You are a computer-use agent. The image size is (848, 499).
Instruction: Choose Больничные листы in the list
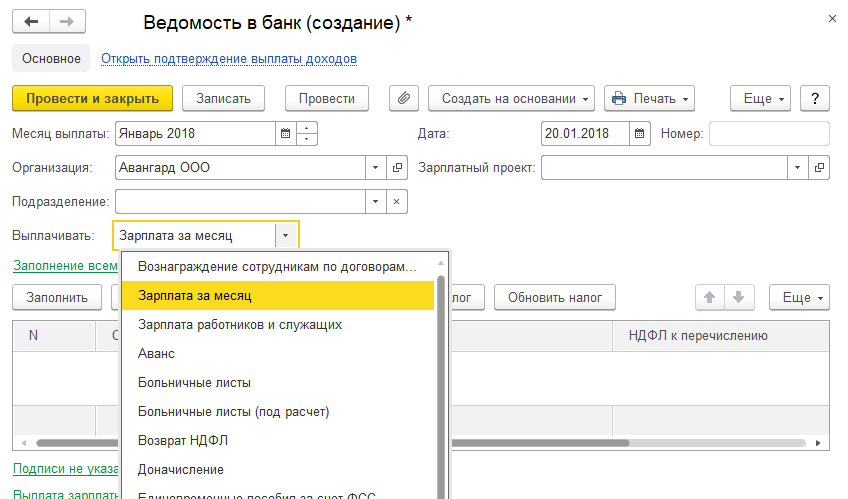pyautogui.click(x=194, y=383)
